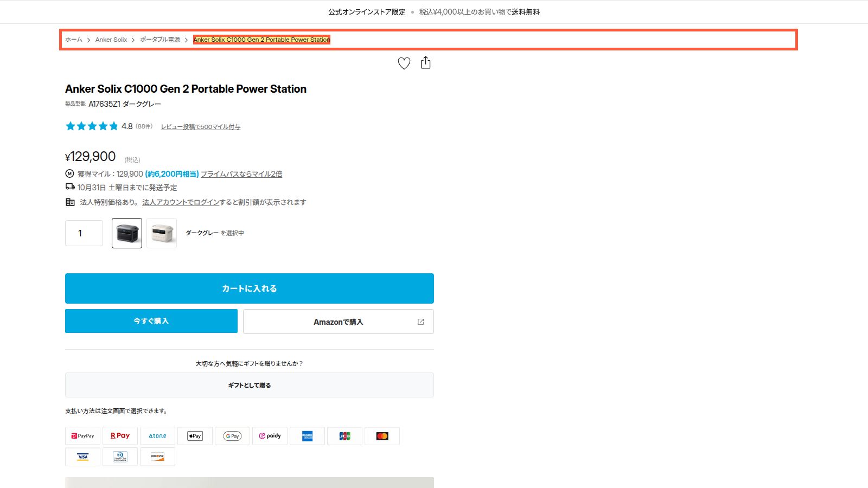This screenshot has height=488, width=868.
Task: Click 今すぐ購入 button
Action: [x=151, y=321]
